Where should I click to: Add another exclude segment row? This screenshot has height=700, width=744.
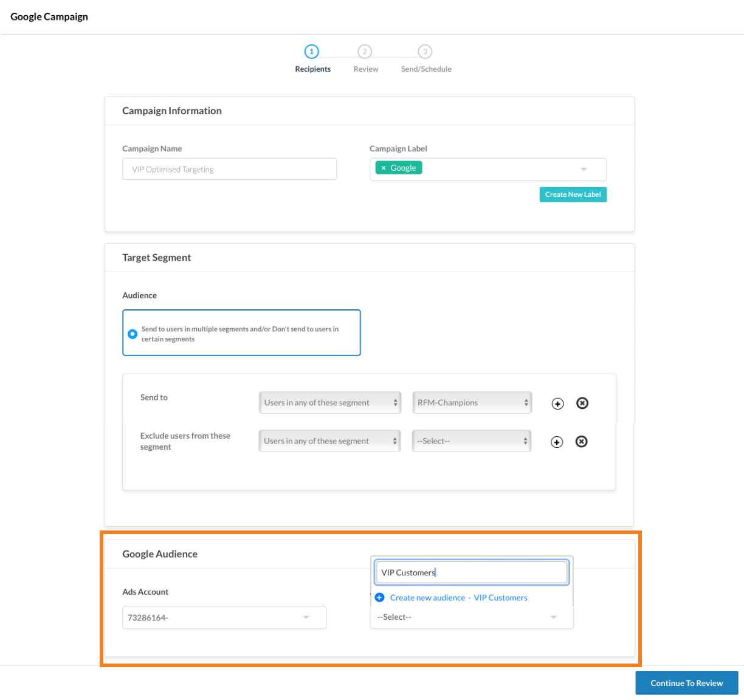[557, 442]
